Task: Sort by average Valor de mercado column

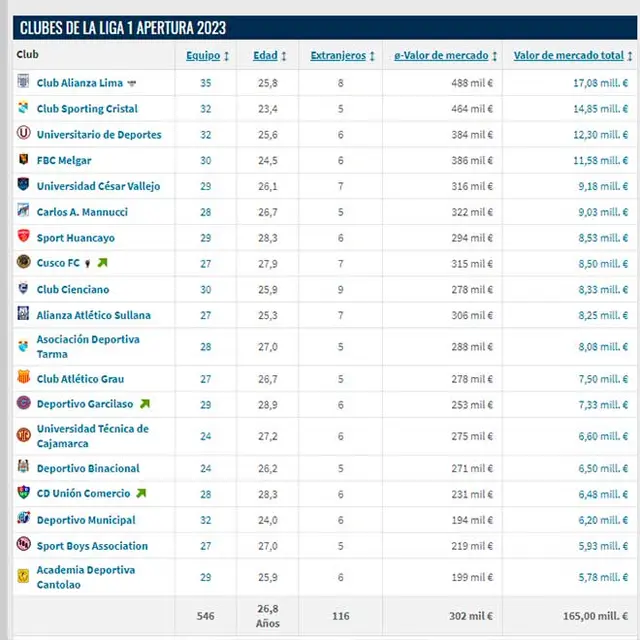Action: [x=445, y=56]
